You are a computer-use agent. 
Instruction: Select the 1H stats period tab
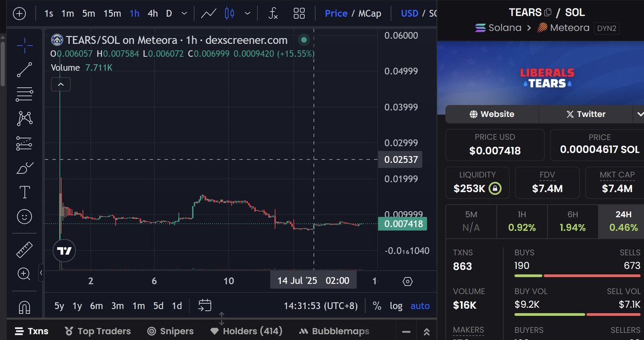coord(522,221)
